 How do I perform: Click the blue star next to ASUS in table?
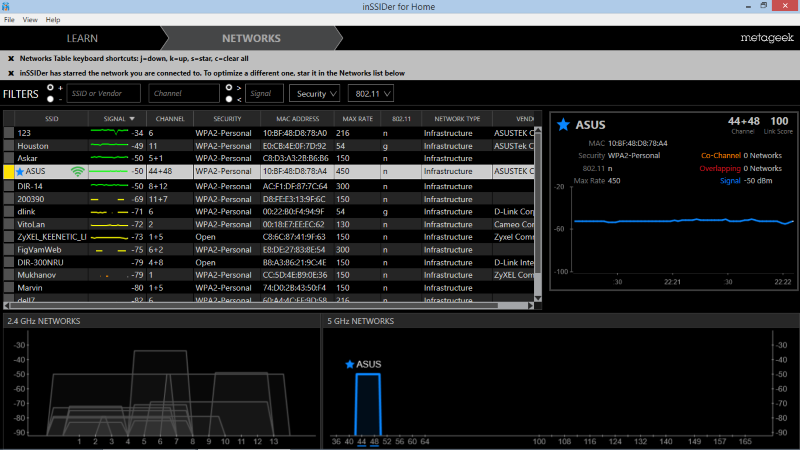pos(20,172)
